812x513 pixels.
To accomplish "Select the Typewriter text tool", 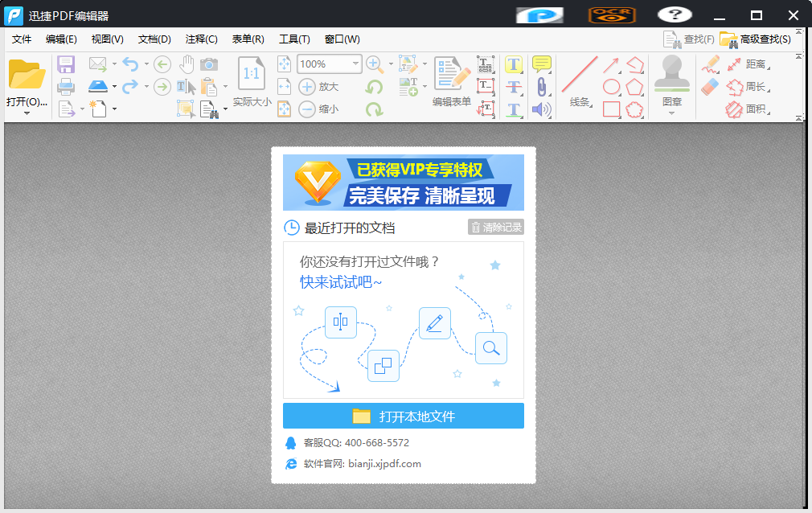I will click(486, 64).
